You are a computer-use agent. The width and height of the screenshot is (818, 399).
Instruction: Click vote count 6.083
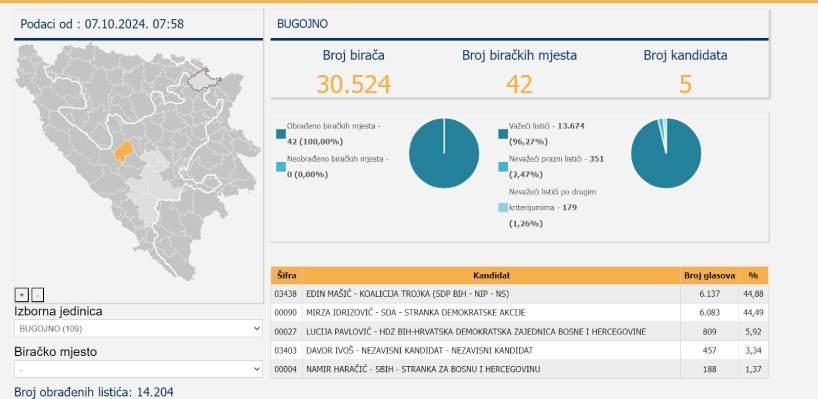click(x=709, y=312)
